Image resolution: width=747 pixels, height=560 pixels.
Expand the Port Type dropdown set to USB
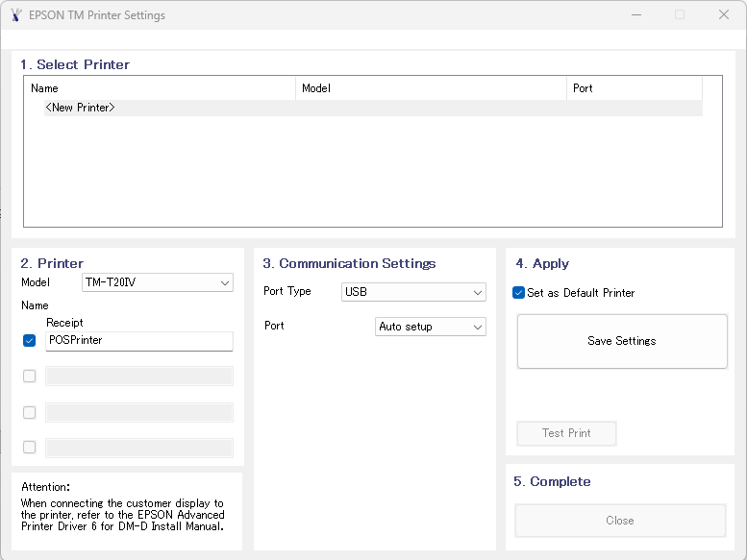point(413,292)
